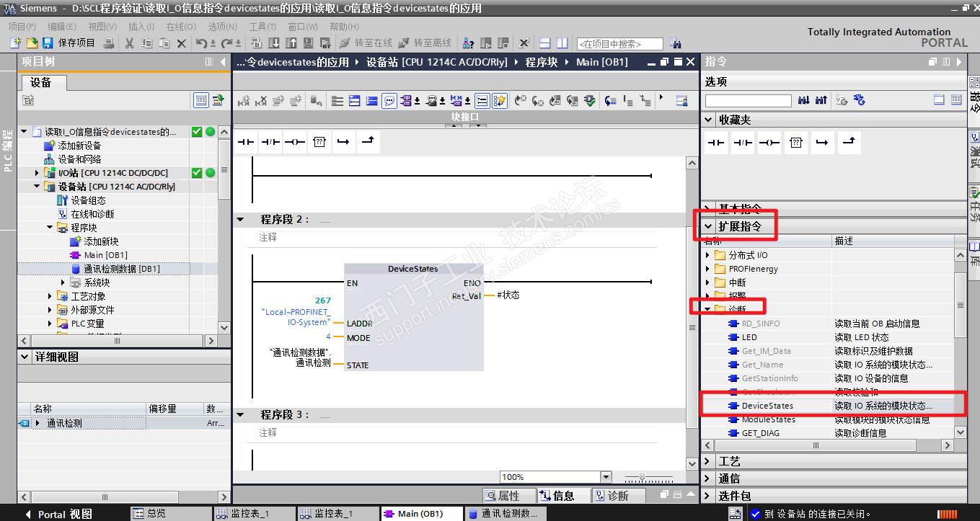Viewport: 980px width, 521px height.
Task: Toggle free-form comments in editor toolbar
Action: coord(389,101)
